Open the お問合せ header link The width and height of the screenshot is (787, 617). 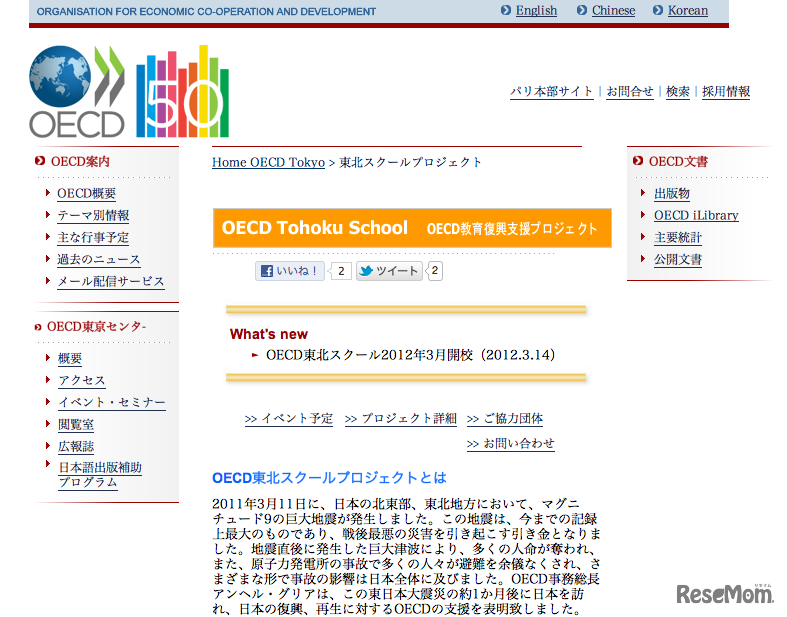[630, 91]
